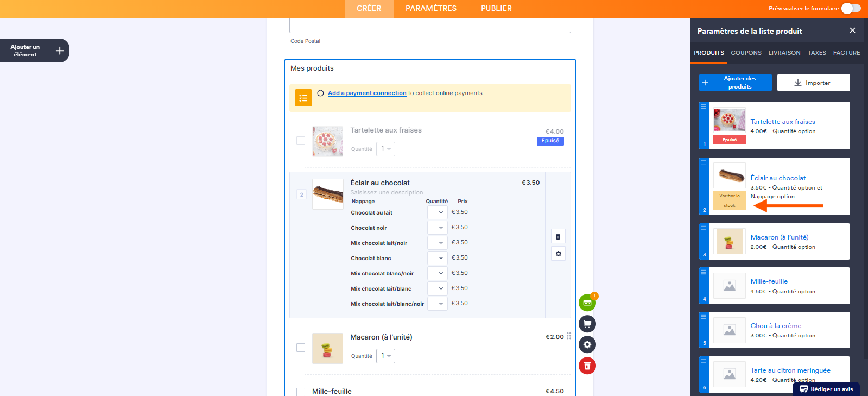Click the Add a payment connection link
The image size is (868, 396).
tap(367, 93)
